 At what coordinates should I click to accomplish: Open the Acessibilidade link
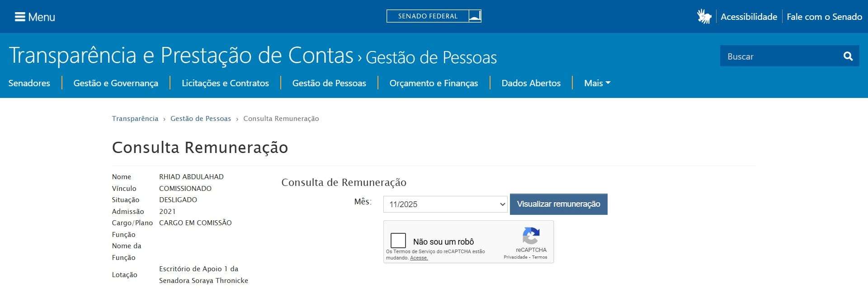(749, 17)
